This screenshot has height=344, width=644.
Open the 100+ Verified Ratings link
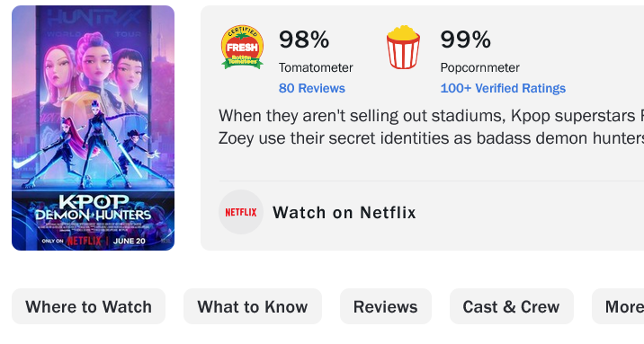point(503,88)
